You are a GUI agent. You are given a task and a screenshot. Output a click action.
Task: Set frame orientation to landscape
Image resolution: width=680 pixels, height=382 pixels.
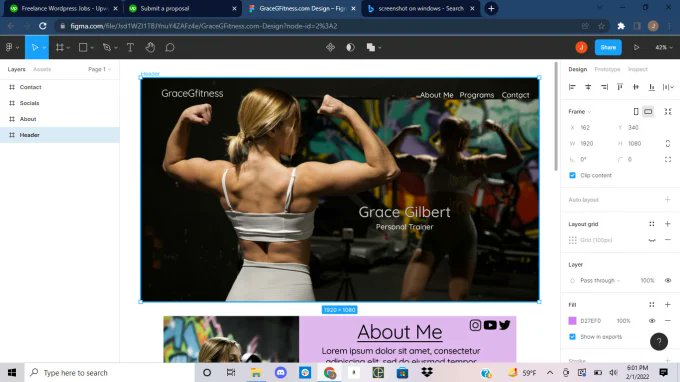click(x=648, y=111)
